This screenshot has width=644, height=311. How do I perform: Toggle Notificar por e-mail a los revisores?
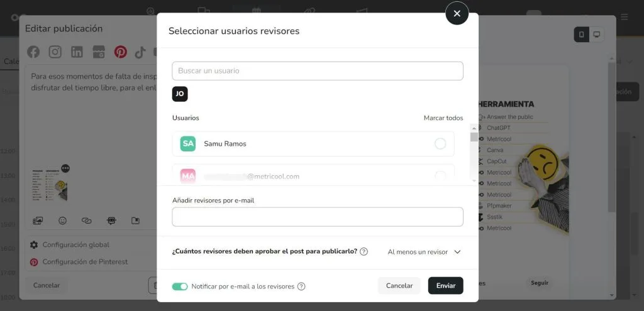pyautogui.click(x=180, y=286)
